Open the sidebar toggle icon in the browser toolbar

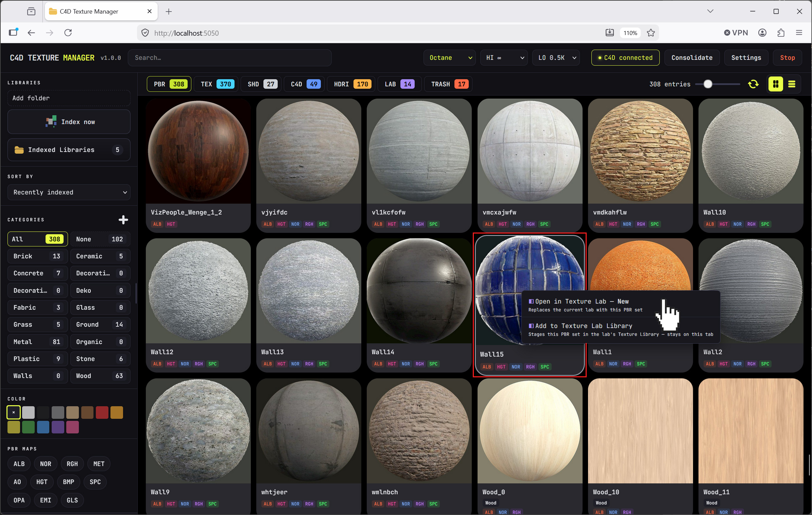[x=13, y=32]
